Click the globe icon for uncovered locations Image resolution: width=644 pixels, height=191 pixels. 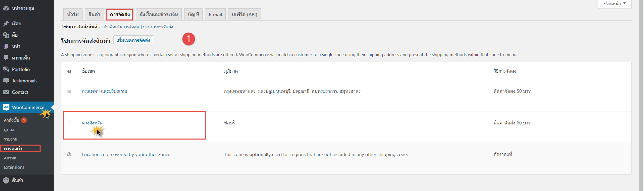69,154
